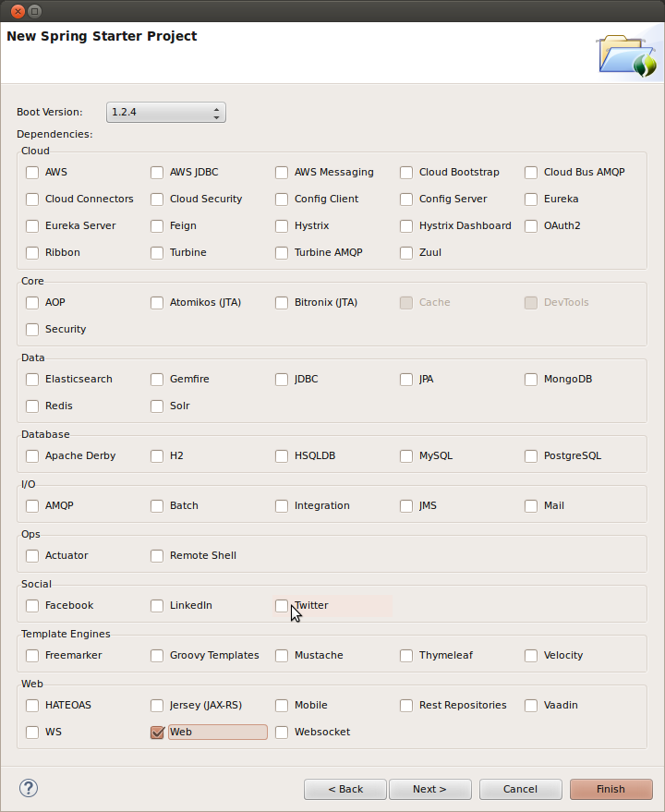
Task: Toggle the JPA checkbox
Action: pyautogui.click(x=406, y=380)
